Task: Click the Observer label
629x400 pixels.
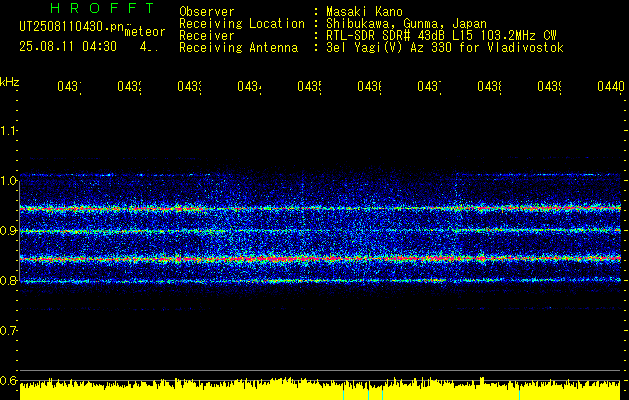Action: click(x=207, y=12)
